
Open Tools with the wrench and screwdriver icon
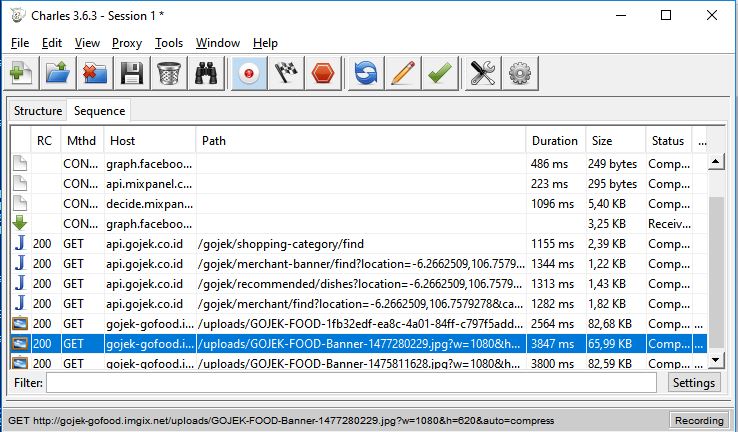pyautogui.click(x=483, y=73)
